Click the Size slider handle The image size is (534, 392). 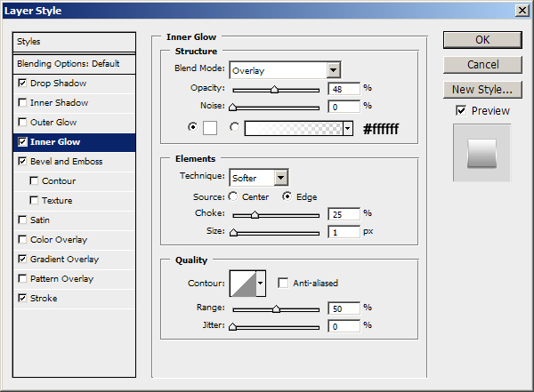(233, 232)
